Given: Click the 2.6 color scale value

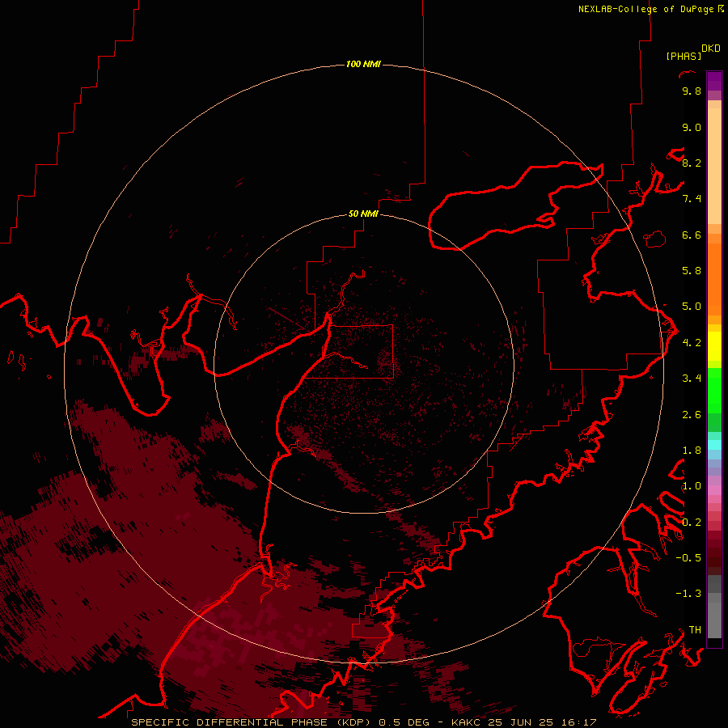Looking at the screenshot, I should pos(692,415).
